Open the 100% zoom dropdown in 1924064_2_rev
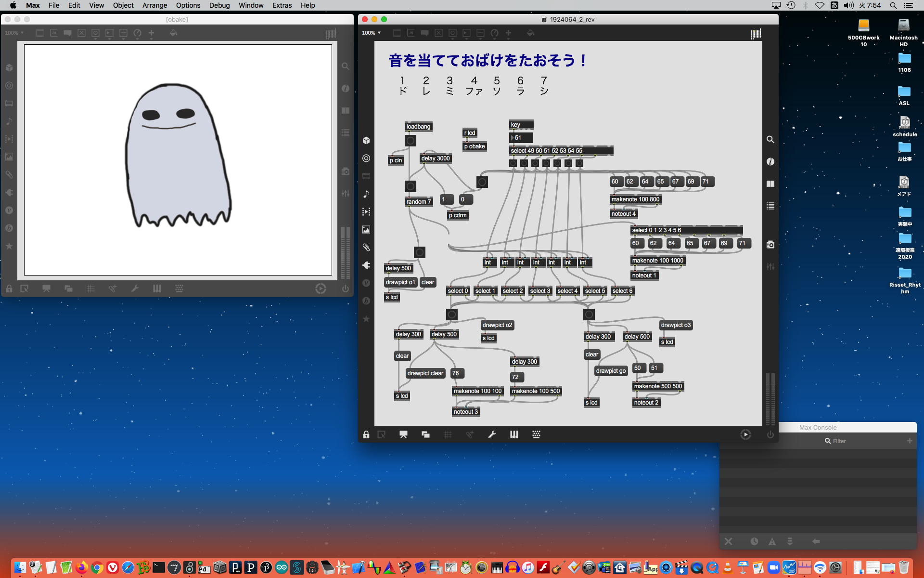Screen dimensions: 924x578 [372, 33]
